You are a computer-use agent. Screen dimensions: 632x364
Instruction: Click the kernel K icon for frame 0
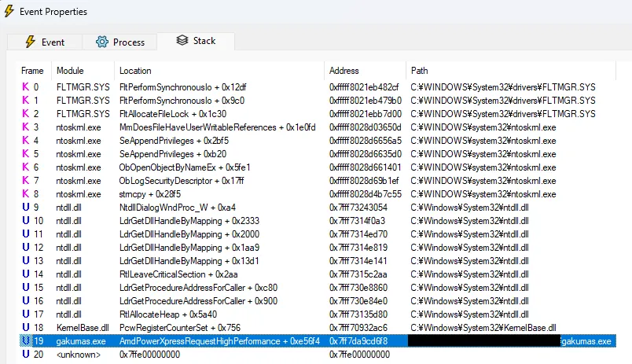point(26,86)
